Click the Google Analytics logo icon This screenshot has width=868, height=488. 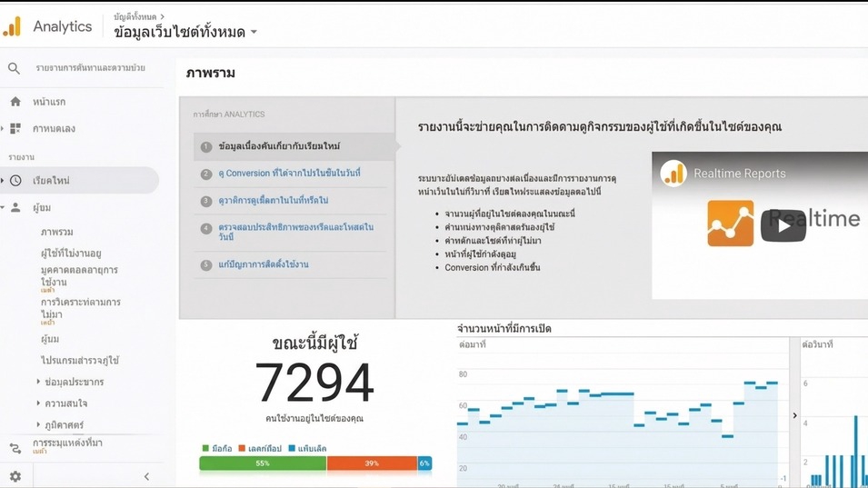pyautogui.click(x=12, y=26)
